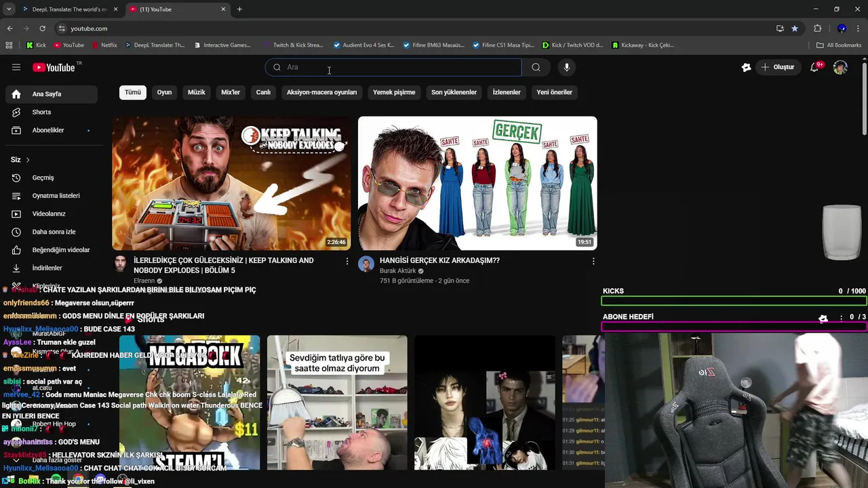This screenshot has height=488, width=868.
Task: Open Abonelikler subscriptions in sidebar
Action: click(x=51, y=130)
